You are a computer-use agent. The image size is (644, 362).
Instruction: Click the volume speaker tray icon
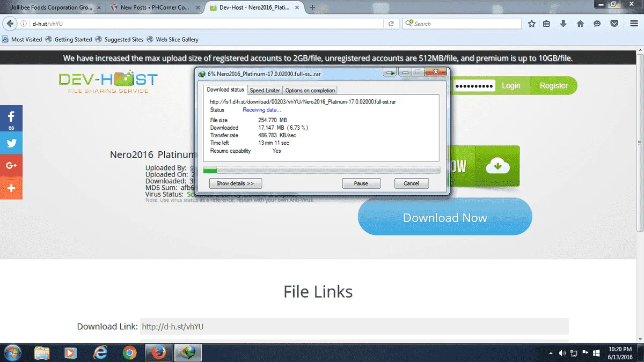562,353
